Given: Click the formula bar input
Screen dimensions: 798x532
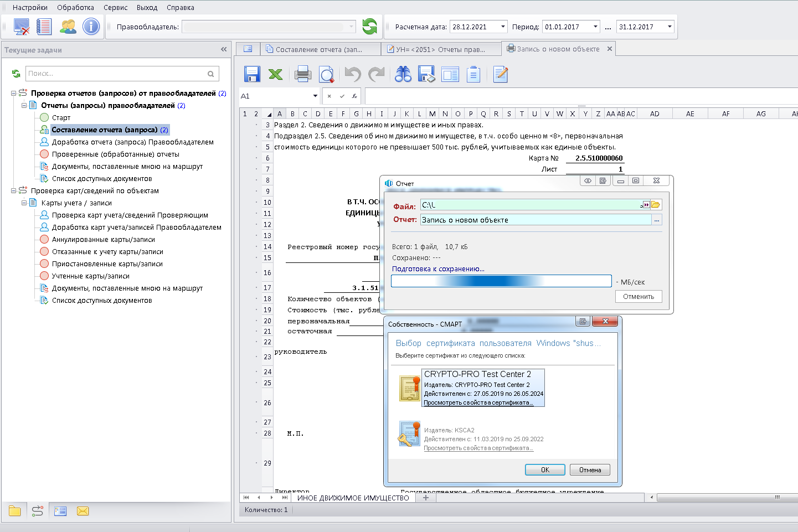Looking at the screenshot, I should 580,96.
